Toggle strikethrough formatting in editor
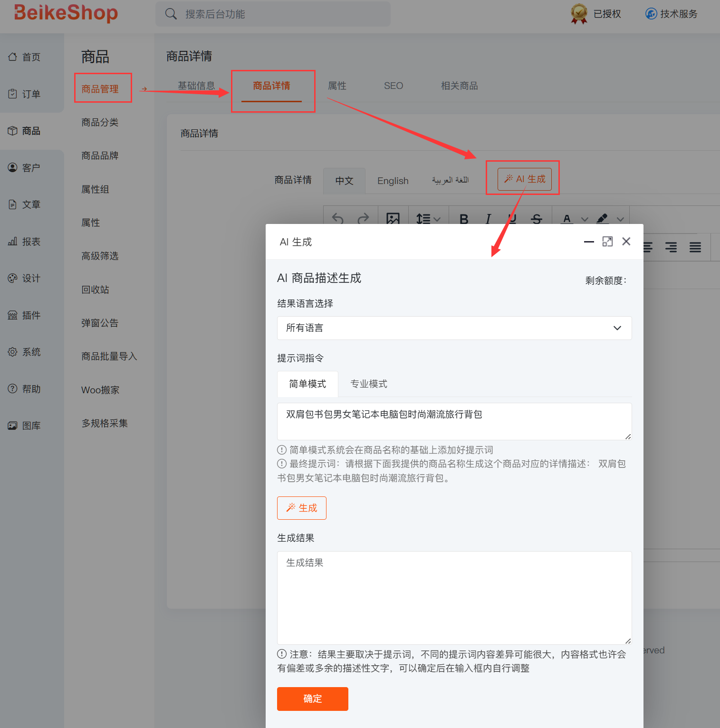720x728 pixels. pyautogui.click(x=537, y=219)
